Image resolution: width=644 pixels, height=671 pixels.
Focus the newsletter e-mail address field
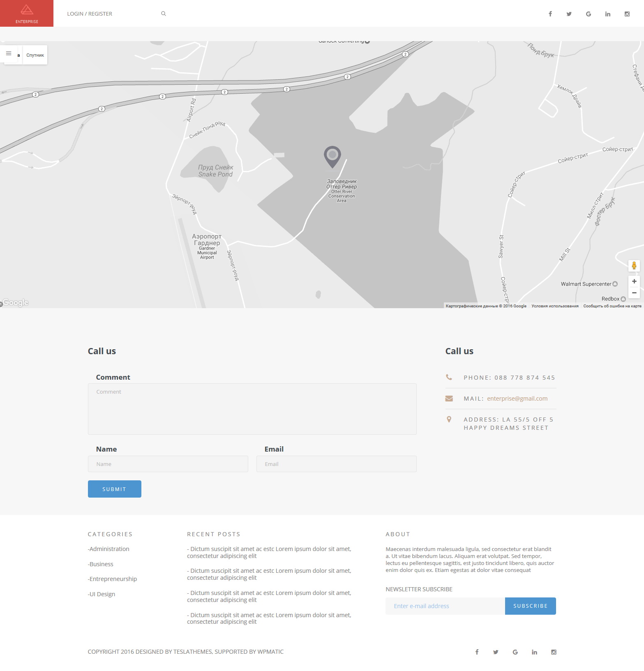coord(445,606)
